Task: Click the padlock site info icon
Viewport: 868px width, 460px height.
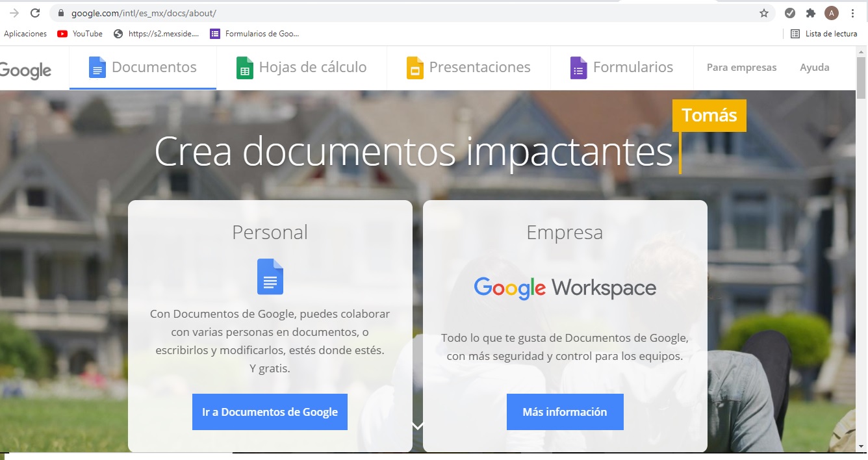Action: click(60, 13)
